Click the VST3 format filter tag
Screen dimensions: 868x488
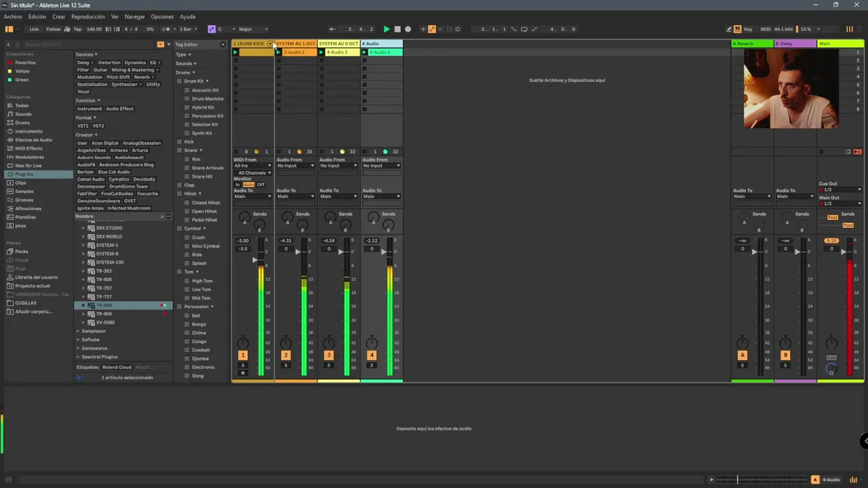98,126
